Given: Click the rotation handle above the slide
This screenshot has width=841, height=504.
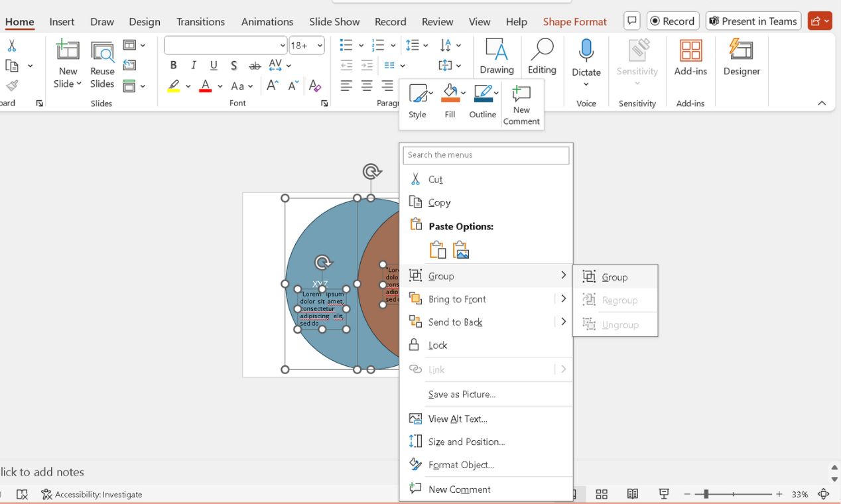Looking at the screenshot, I should tap(372, 172).
